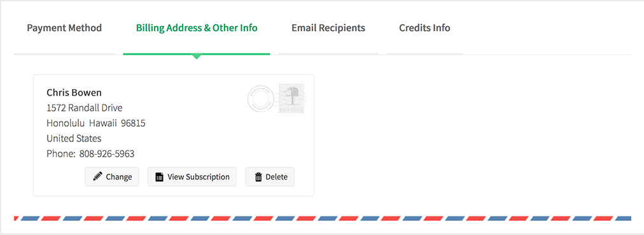644x235 pixels.
Task: Click the phone number 808-926-5963
Action: 107,154
